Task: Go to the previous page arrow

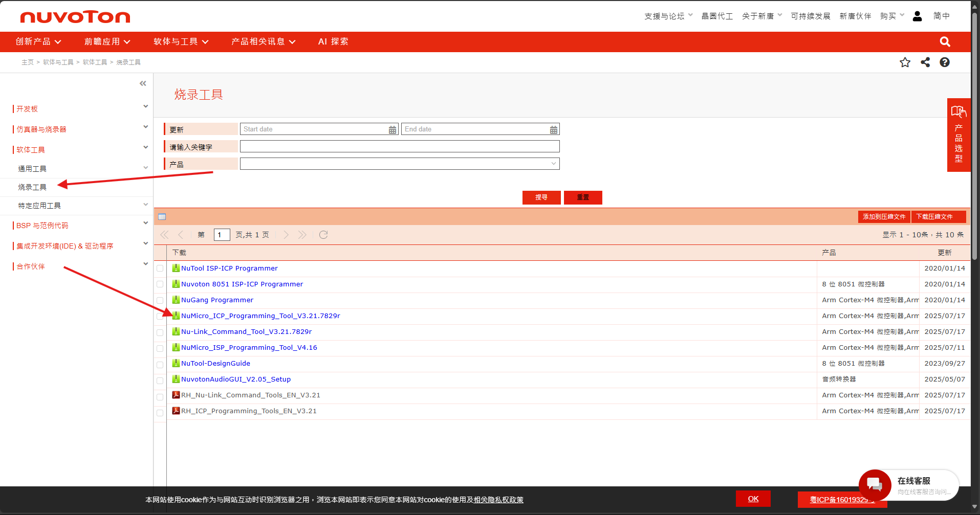Action: pyautogui.click(x=181, y=235)
